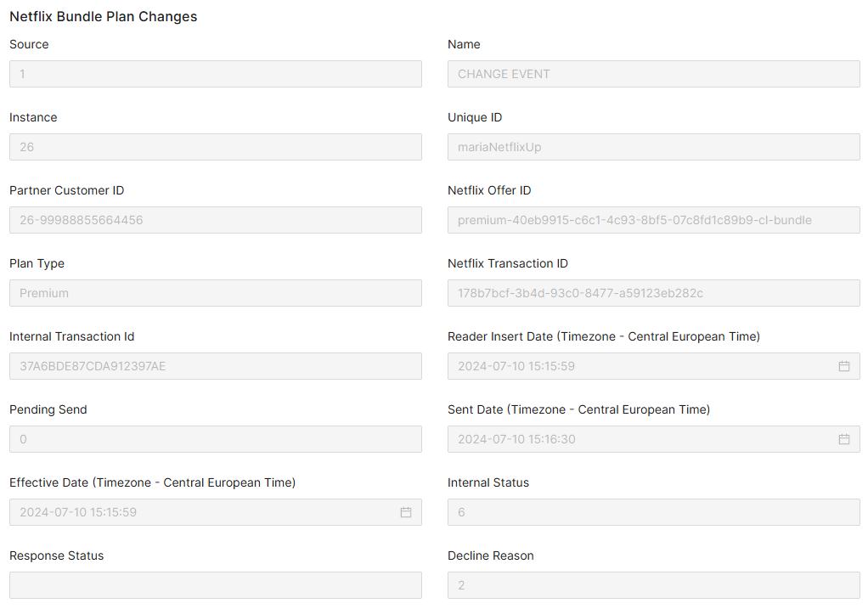Focus the Internal Status field
This screenshot has width=868, height=609.
click(x=653, y=512)
